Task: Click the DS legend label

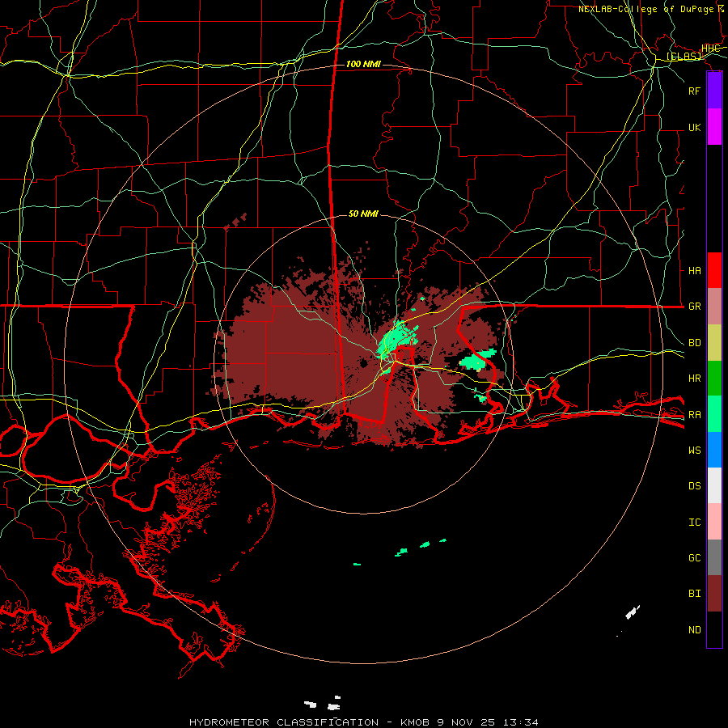Action: click(x=694, y=486)
